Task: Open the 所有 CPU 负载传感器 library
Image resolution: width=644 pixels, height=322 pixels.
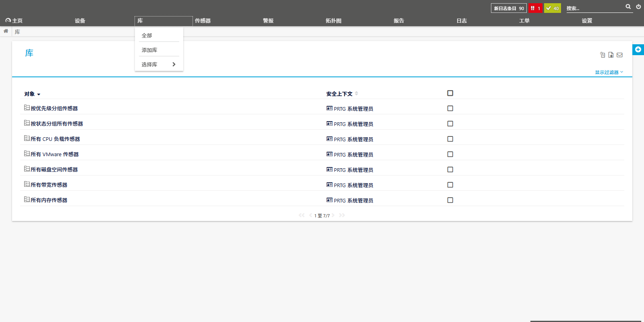Action: point(55,139)
